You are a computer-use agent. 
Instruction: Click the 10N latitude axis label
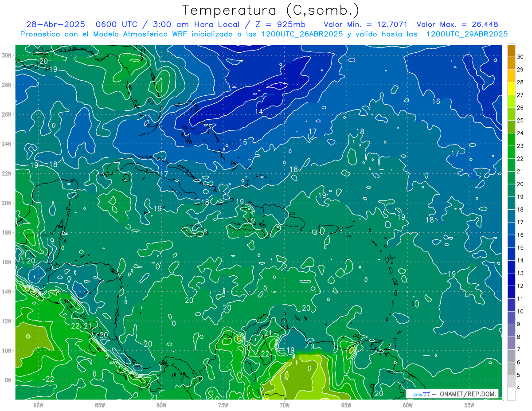pos(7,350)
